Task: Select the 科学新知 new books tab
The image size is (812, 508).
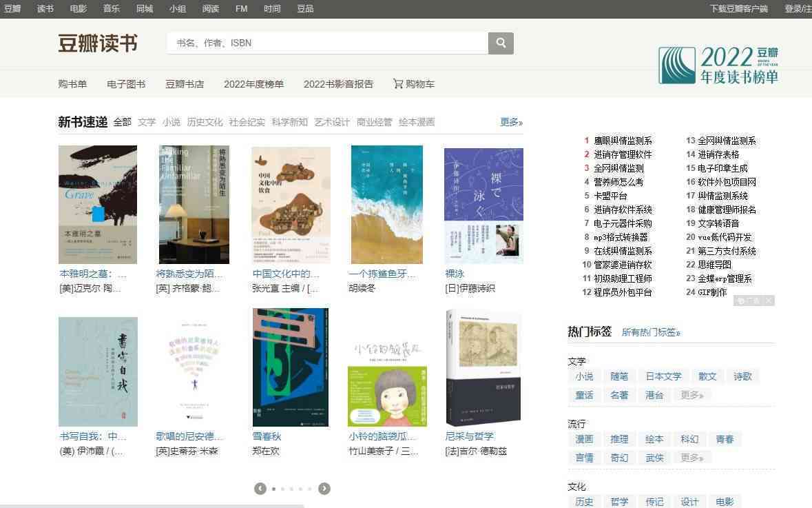Action: tap(289, 122)
